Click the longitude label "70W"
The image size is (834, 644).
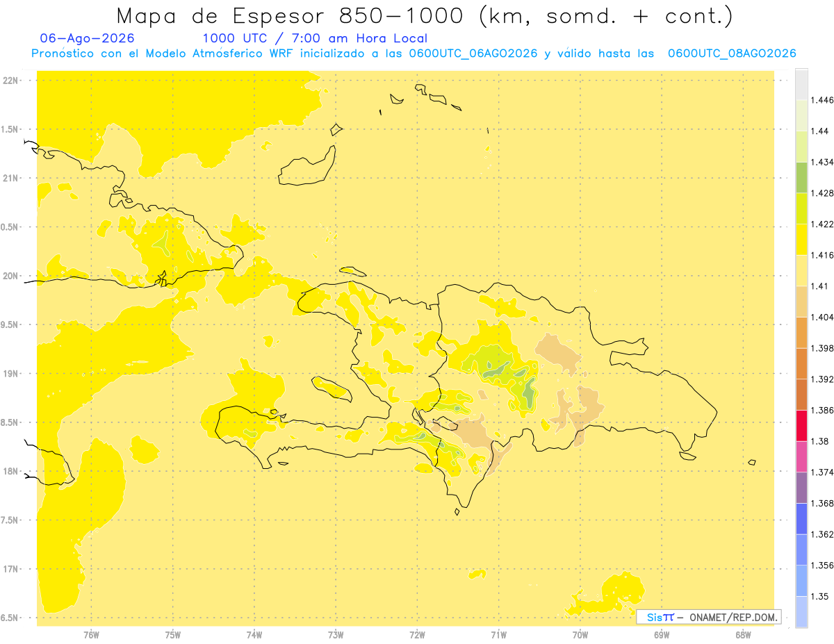580,635
